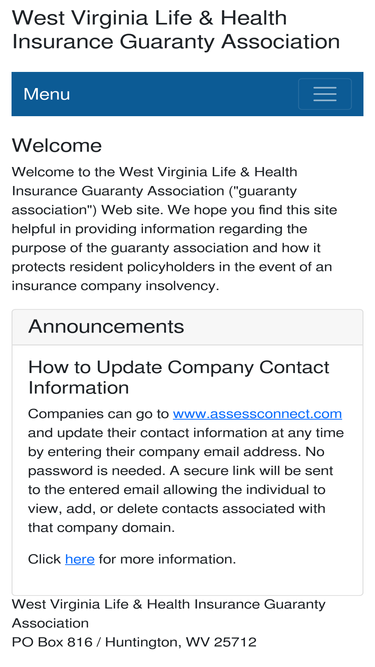This screenshot has height=667, width=375.
Task: Click 'Companies can go to' text before link
Action: [x=99, y=414]
